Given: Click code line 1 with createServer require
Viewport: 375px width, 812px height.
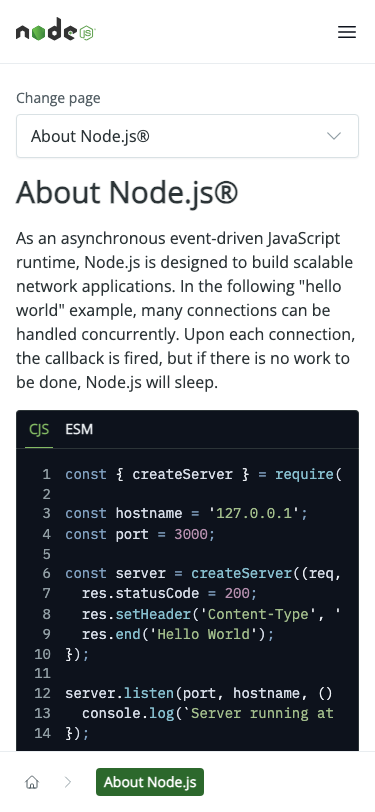Looking at the screenshot, I should (x=204, y=474).
